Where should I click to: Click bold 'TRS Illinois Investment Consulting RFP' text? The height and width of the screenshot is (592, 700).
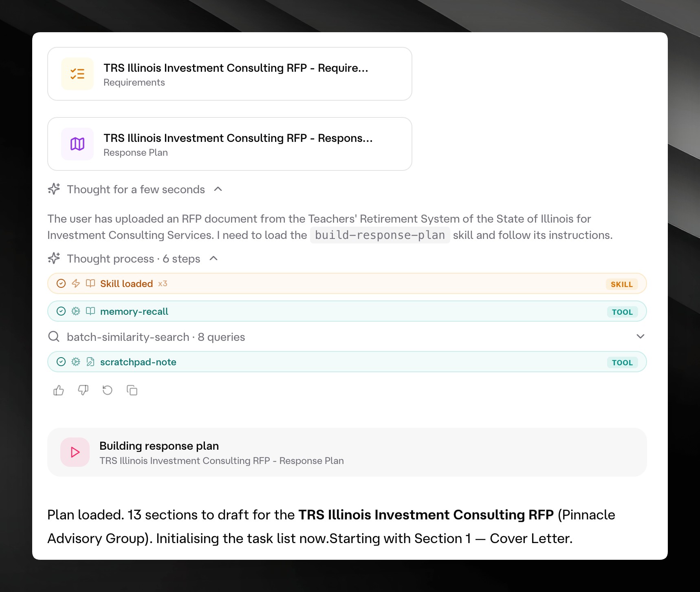426,515
